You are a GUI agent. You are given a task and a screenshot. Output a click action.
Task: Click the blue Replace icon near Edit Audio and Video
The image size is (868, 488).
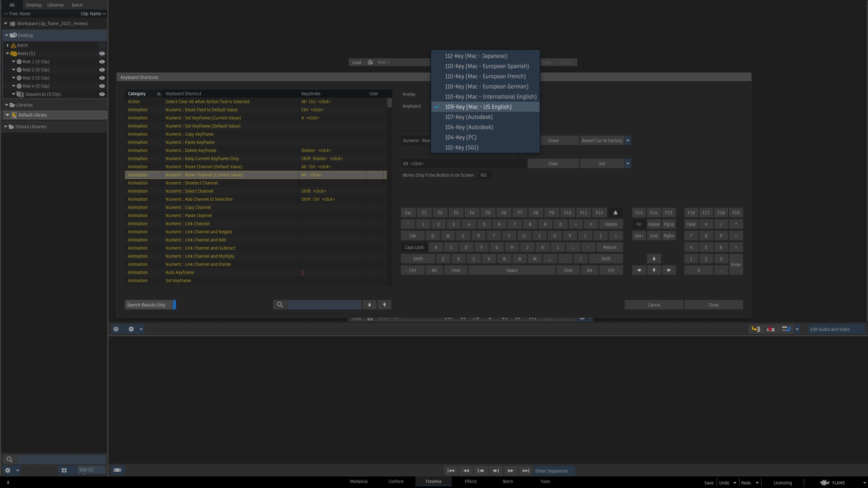[786, 329]
